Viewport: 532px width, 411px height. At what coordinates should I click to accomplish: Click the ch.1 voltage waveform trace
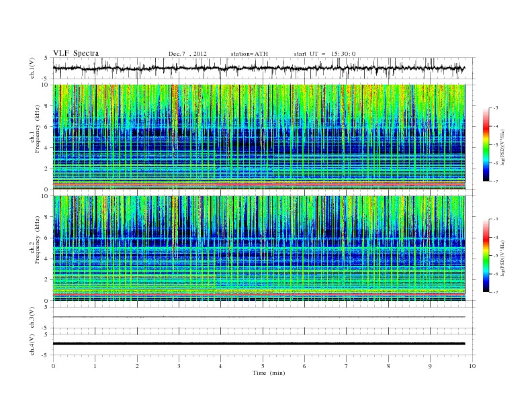259,68
